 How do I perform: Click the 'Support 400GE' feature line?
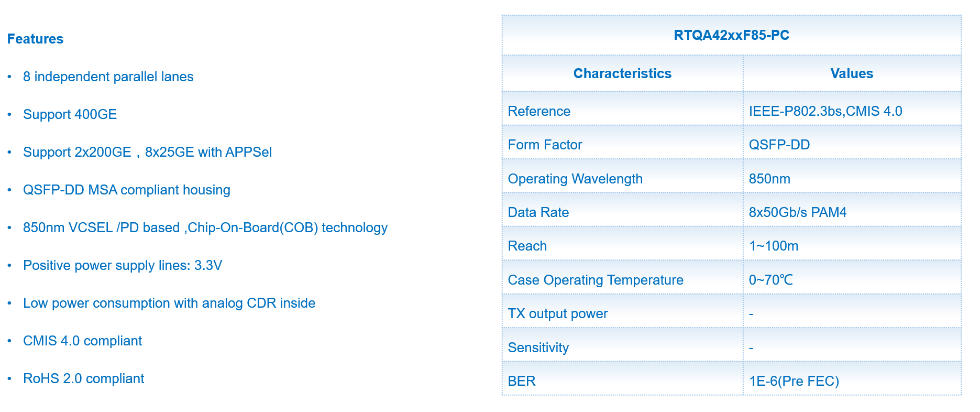pyautogui.click(x=70, y=114)
